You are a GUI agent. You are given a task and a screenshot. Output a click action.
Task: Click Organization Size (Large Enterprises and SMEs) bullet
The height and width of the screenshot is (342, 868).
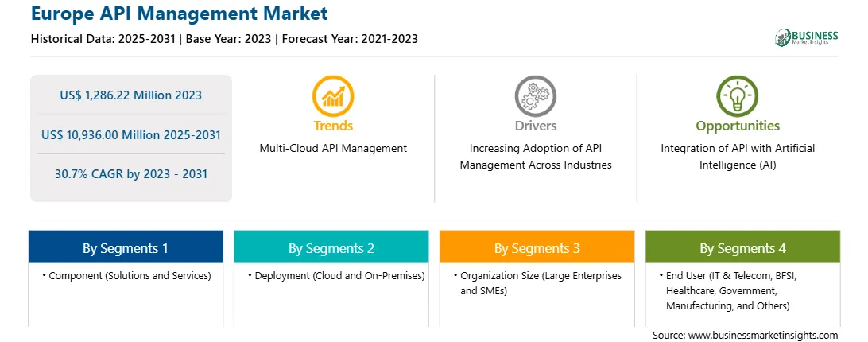coord(537,282)
